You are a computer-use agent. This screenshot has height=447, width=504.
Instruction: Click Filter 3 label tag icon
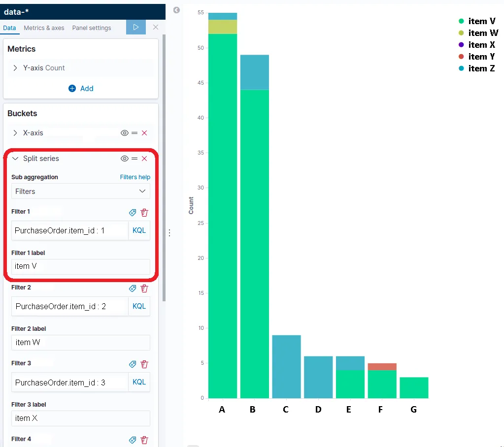(x=133, y=364)
